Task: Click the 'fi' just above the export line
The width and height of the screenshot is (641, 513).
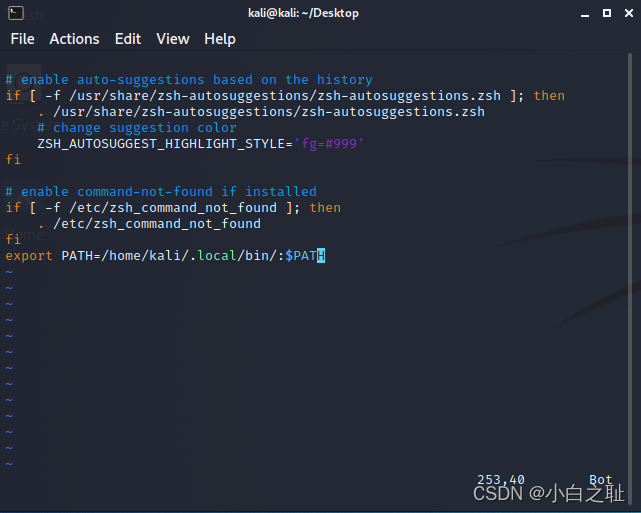Action: point(13,240)
